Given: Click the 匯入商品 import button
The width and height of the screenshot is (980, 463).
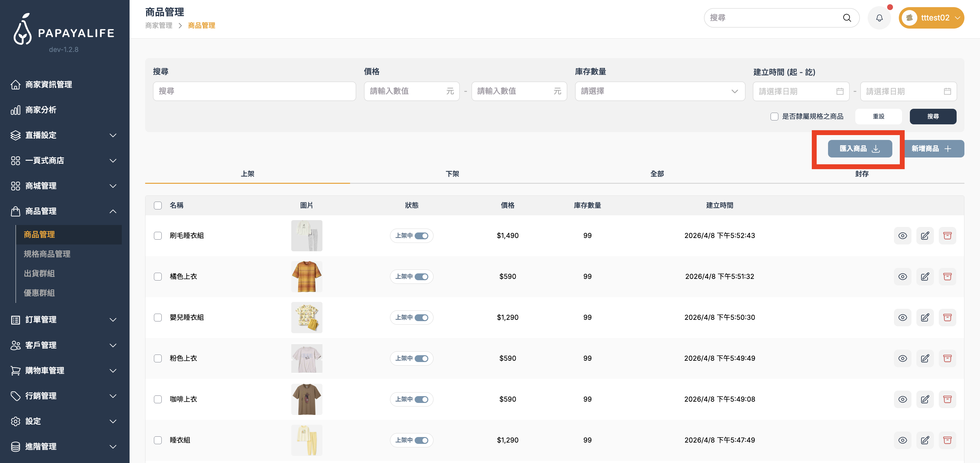Looking at the screenshot, I should point(860,149).
